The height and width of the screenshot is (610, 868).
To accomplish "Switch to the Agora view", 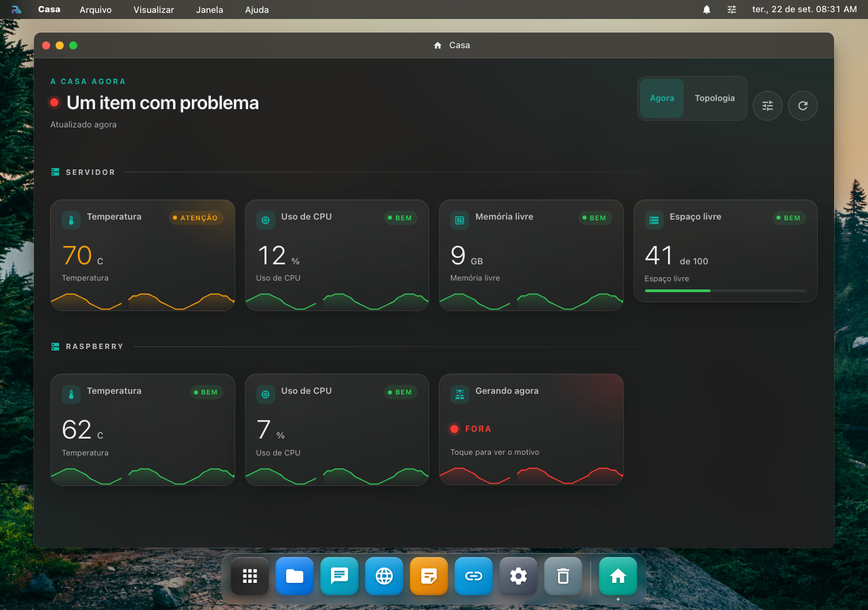I will pos(662,98).
